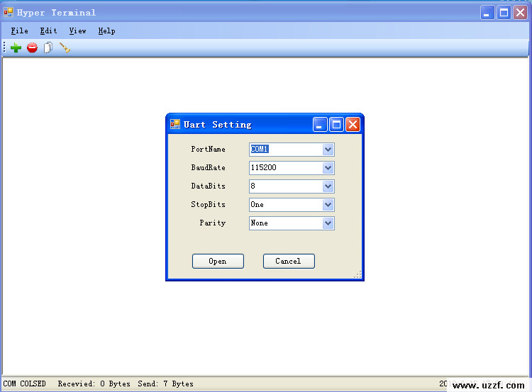The height and width of the screenshot is (392, 532).
Task: Click the dialog resize grip corner
Action: [x=358, y=274]
